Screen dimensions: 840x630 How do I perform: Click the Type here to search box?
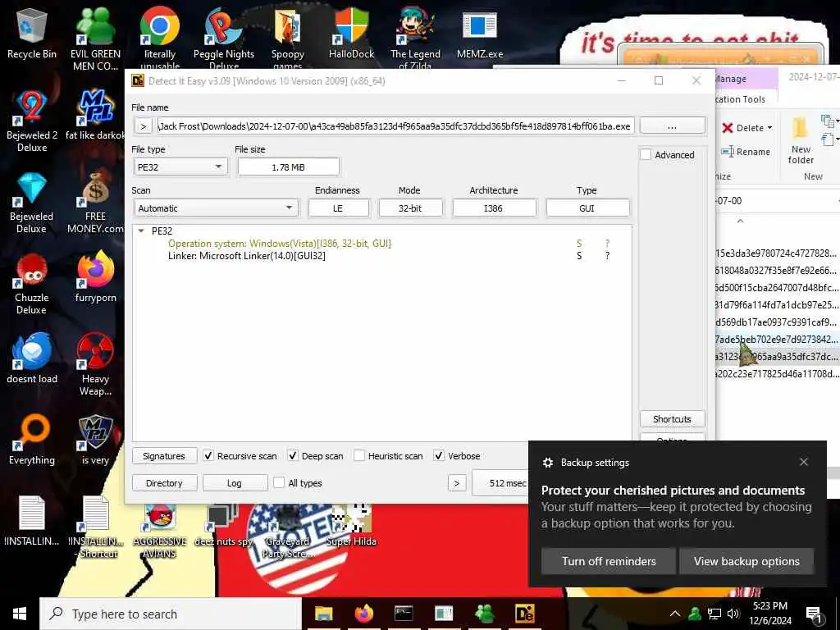[x=171, y=614]
